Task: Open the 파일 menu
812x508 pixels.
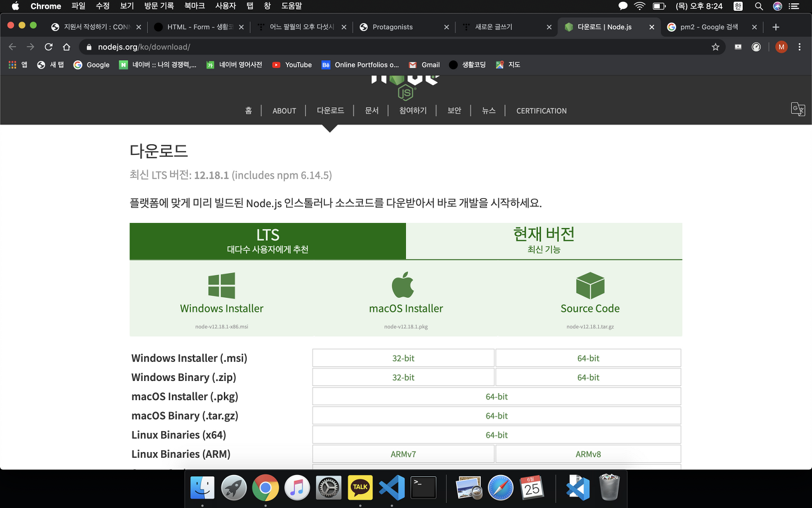Action: [x=78, y=6]
